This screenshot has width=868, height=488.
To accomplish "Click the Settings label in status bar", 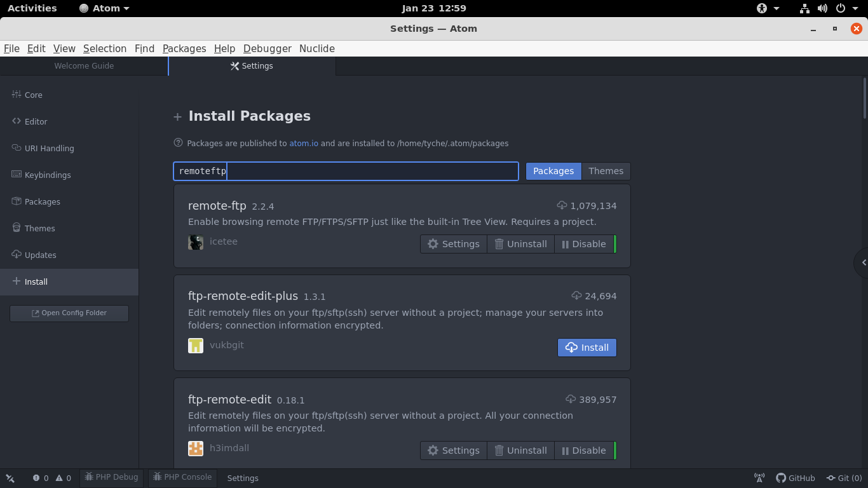I will [243, 478].
